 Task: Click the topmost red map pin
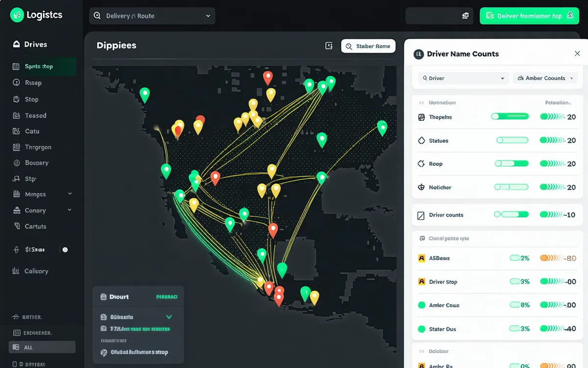tap(268, 78)
